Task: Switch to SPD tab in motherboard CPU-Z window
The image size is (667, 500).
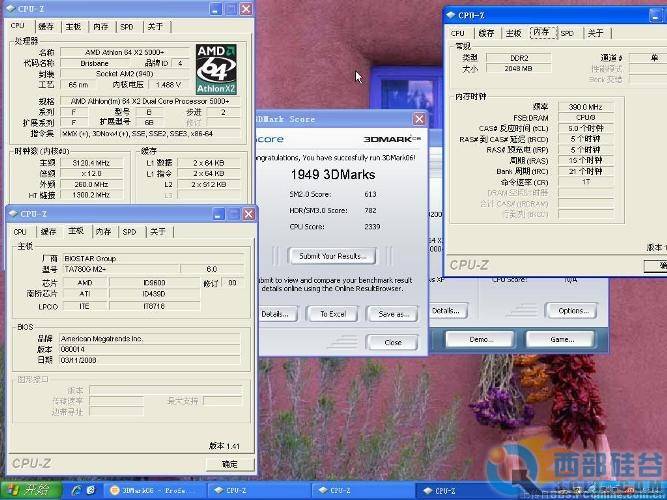Action: [x=129, y=232]
